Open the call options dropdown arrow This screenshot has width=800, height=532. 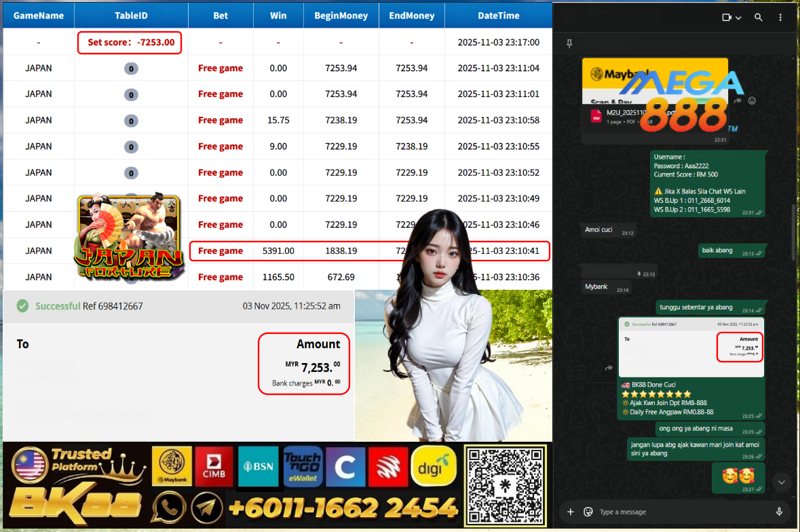coord(739,18)
